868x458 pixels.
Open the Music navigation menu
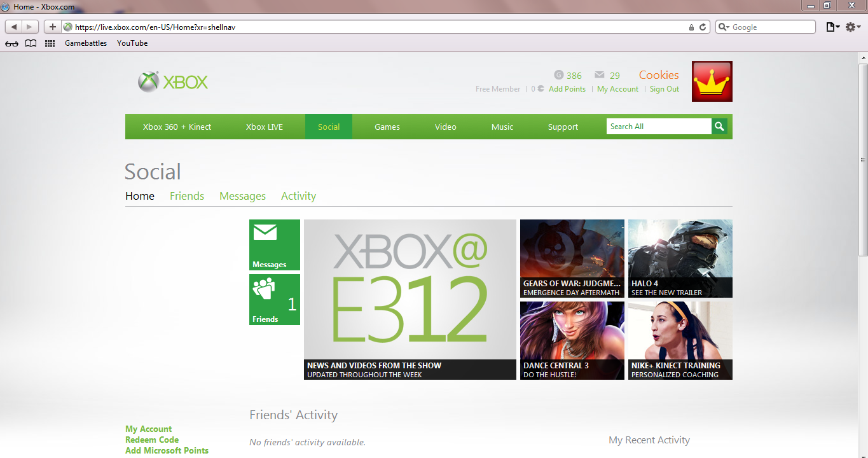coord(502,127)
